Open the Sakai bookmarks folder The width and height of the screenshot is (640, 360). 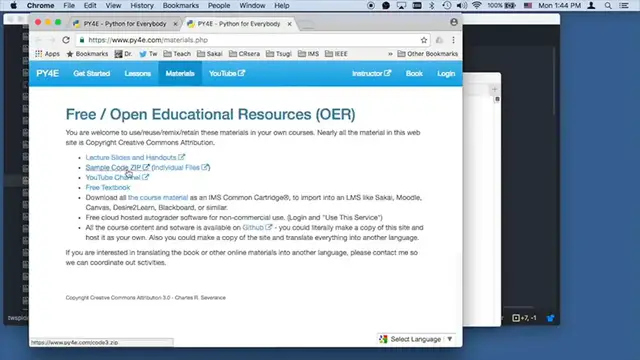(210, 54)
